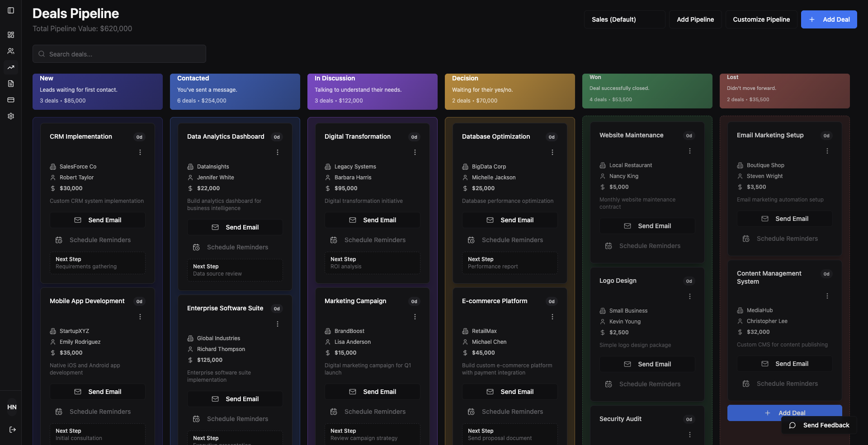Click the $125,000 value on Enterprise Software Suite
This screenshot has height=445, width=868.
click(x=210, y=360)
